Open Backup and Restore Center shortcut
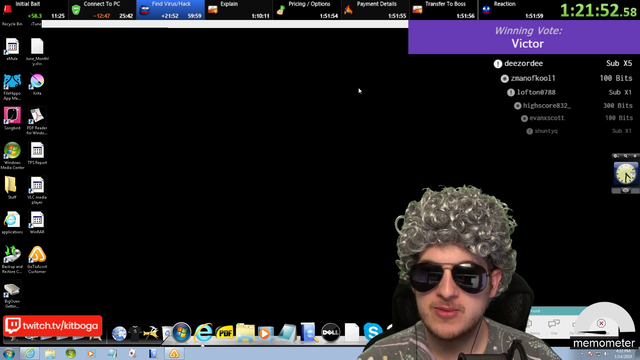Viewport: 640px width, 360px height. coord(12,260)
